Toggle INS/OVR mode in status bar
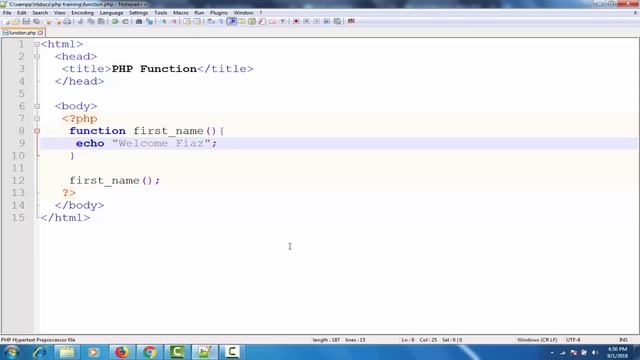 coord(623,340)
